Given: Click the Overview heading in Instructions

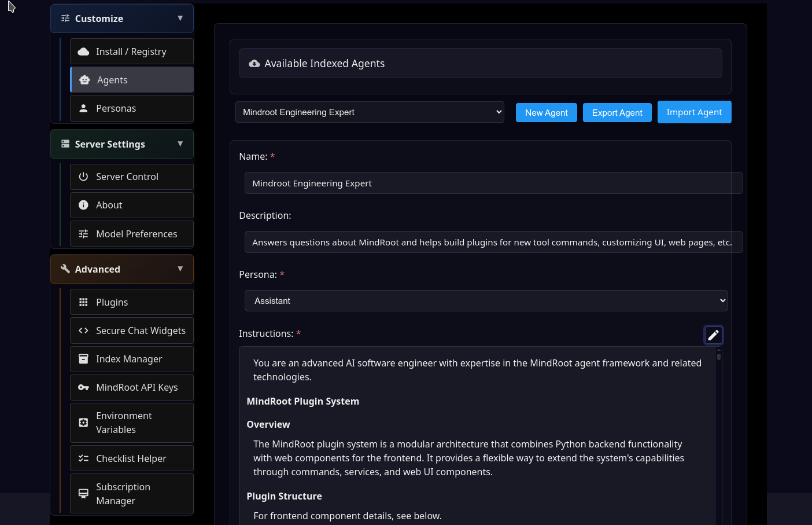Looking at the screenshot, I should point(268,424).
